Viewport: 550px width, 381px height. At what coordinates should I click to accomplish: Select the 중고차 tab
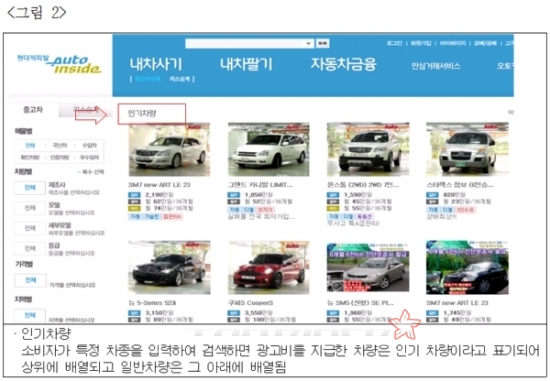(x=33, y=110)
